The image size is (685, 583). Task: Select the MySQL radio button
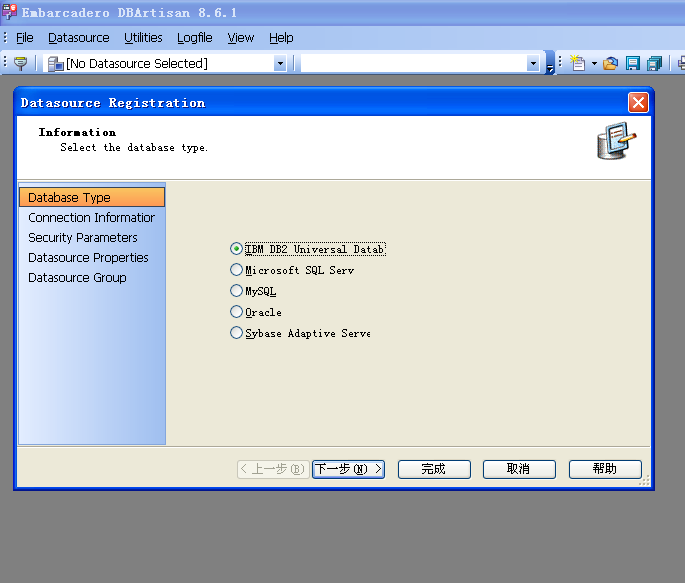236,290
